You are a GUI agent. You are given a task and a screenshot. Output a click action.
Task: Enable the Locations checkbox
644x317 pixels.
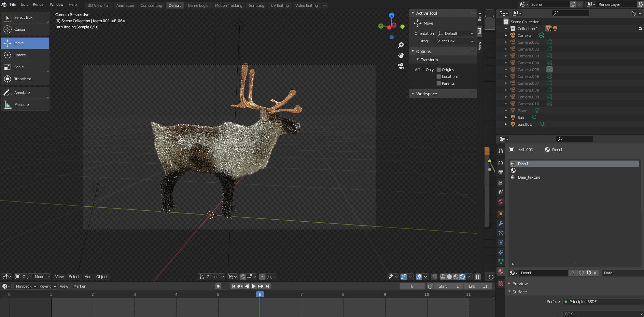(439, 77)
